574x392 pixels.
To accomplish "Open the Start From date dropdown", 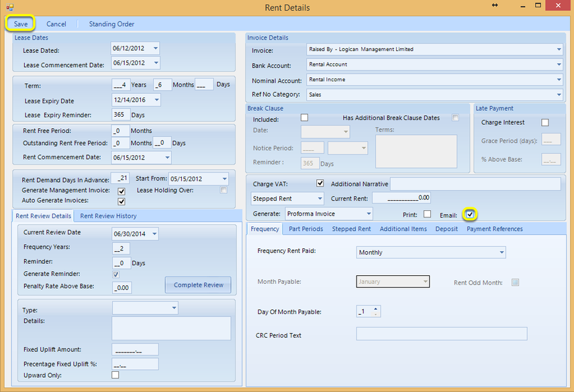I will (224, 179).
